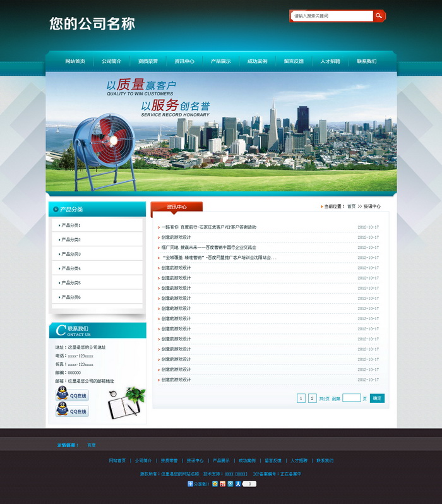Screen dimensions: 442x504
Task: Share via the Renren icon in footer
Action: point(238,484)
